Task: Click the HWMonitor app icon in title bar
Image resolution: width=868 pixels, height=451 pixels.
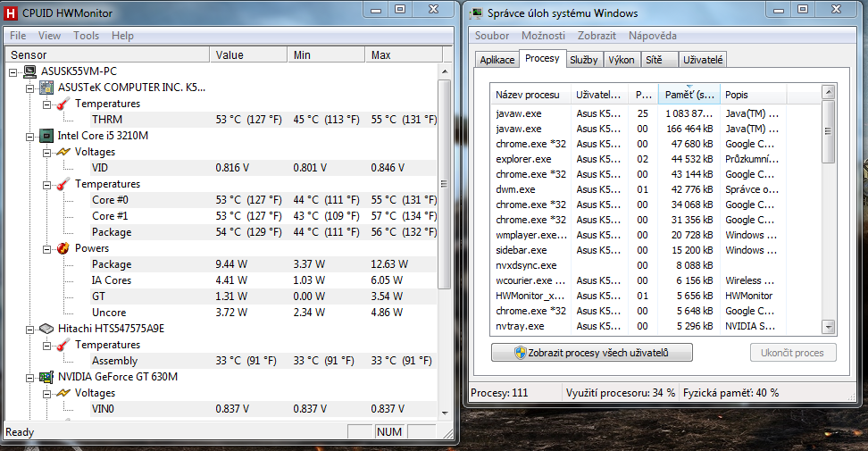Action: 11,13
